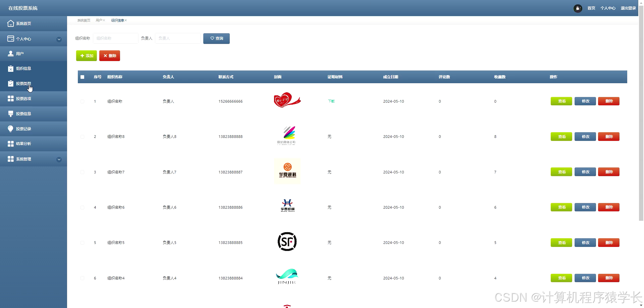Switch to the 系统首页 breadcrumb tab
This screenshot has width=644, height=308.
coord(84,20)
